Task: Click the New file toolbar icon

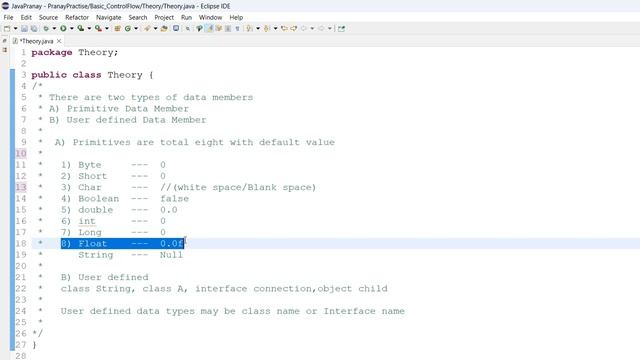Action: pos(7,29)
